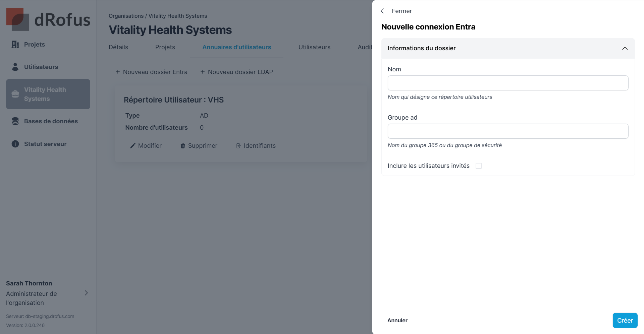The height and width of the screenshot is (334, 644).
Task: Enable Inclure les utilisateurs invités checkbox
Action: [479, 166]
